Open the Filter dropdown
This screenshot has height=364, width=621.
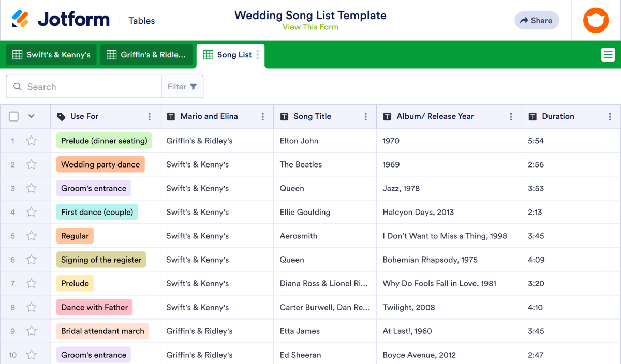[x=182, y=87]
